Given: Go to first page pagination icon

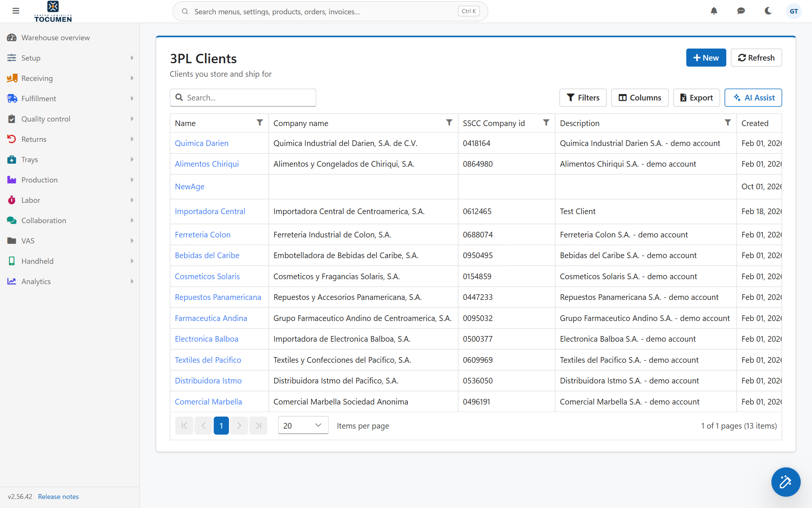Looking at the screenshot, I should click(x=184, y=426).
